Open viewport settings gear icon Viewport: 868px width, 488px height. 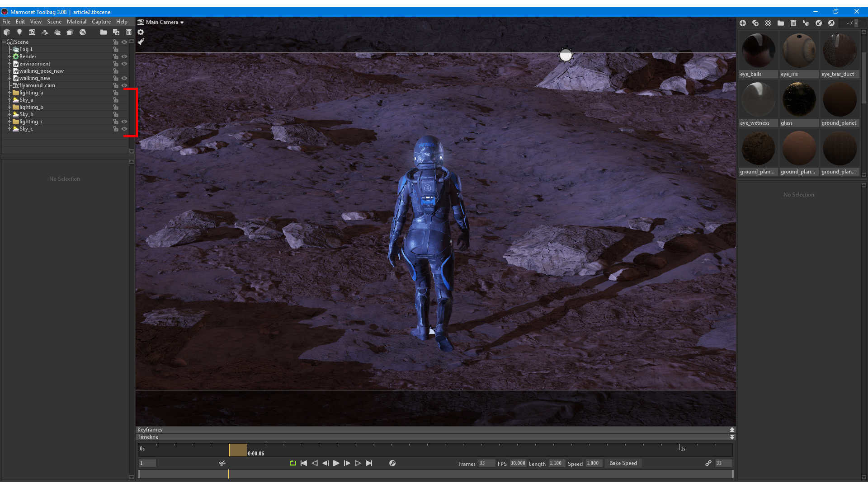(141, 32)
